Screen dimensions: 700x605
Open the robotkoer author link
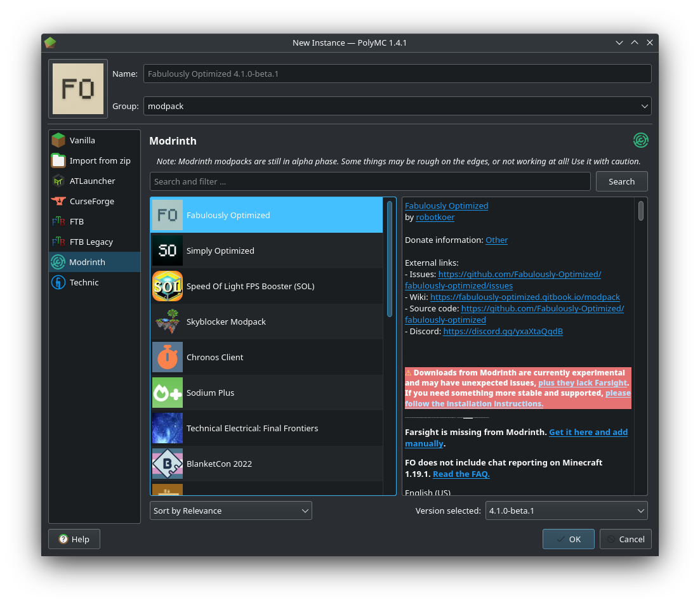[435, 217]
